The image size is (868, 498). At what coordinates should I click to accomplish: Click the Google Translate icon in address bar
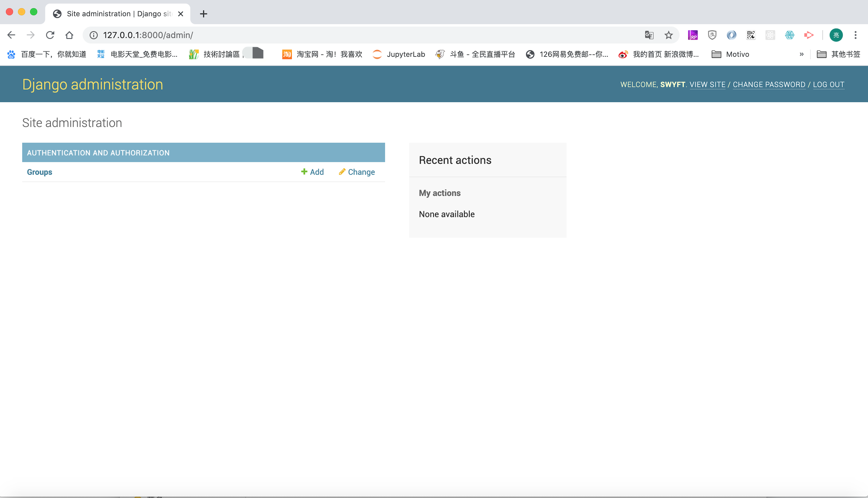click(x=649, y=35)
